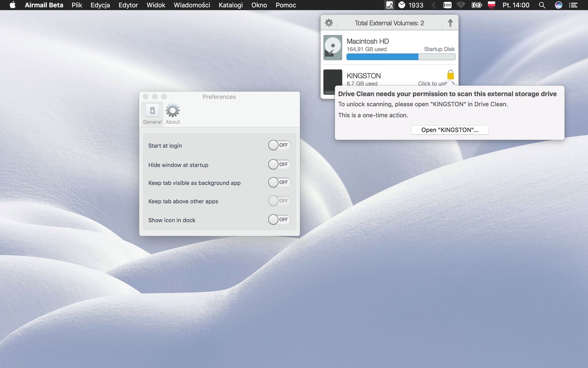Select the General preferences tab
588x368 pixels.
152,114
